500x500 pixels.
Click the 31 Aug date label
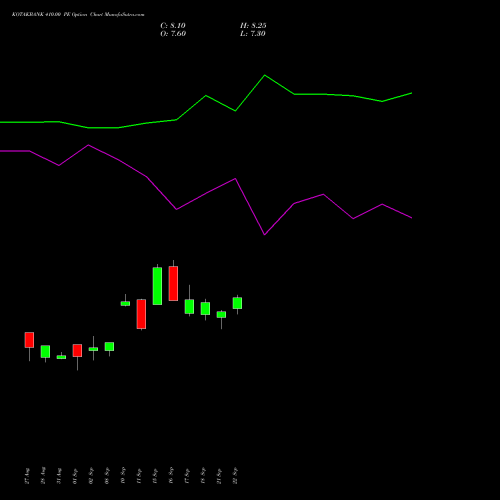[x=59, y=476]
